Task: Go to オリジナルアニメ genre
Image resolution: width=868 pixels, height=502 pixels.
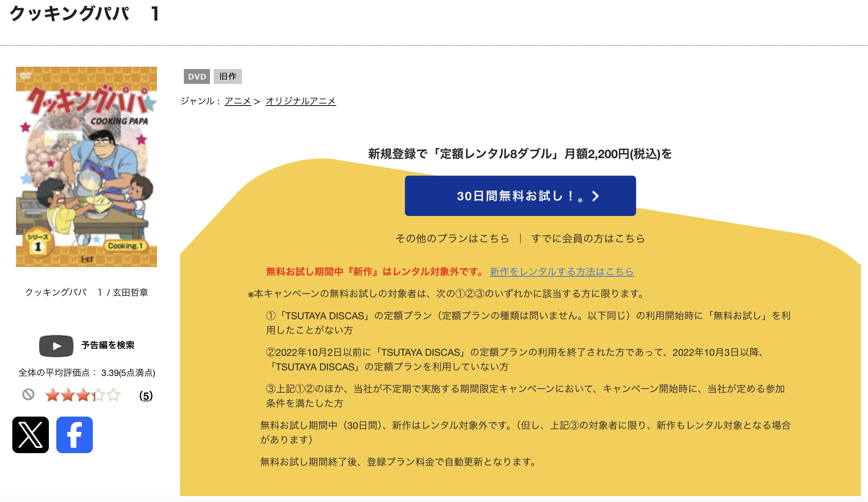Action: [301, 101]
